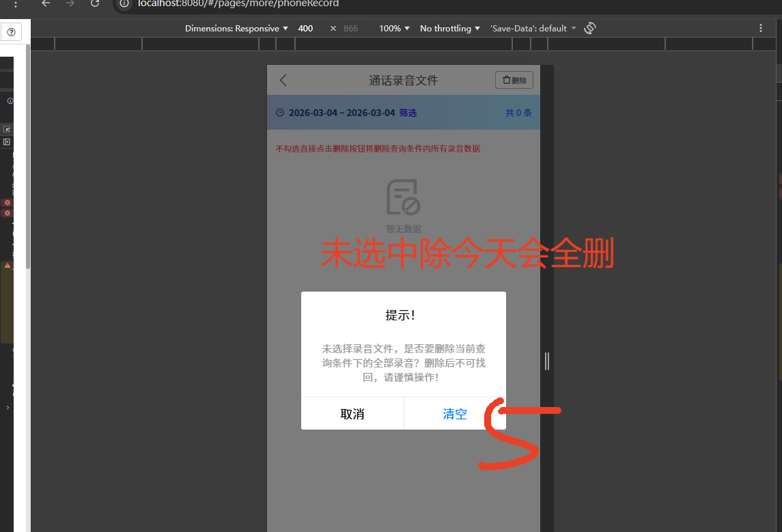Focus the localhost:8080 address bar

point(238,3)
